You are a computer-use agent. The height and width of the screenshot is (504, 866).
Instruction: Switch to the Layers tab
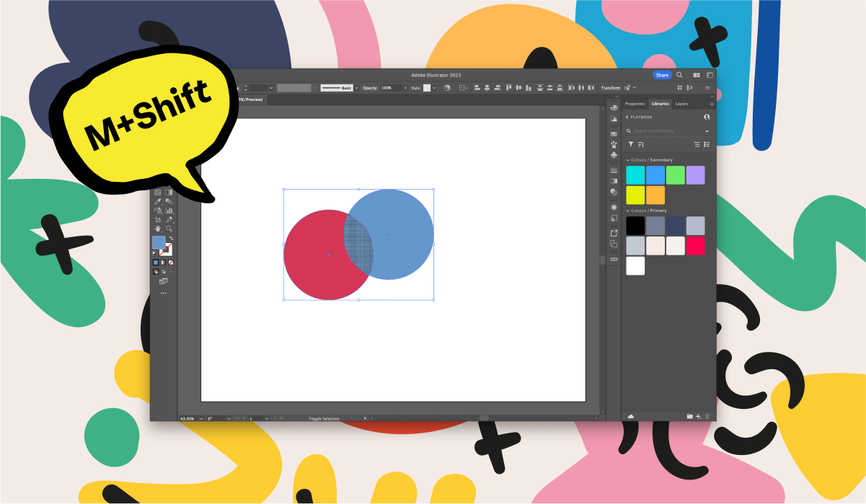(x=681, y=104)
